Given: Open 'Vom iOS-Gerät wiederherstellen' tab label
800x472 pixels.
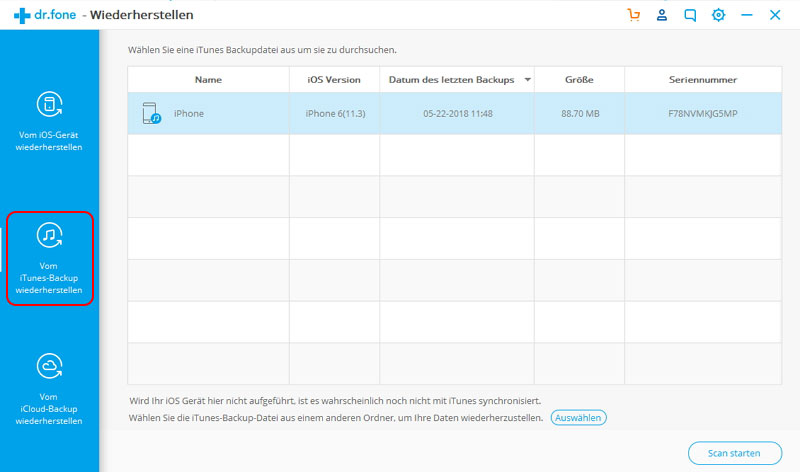Looking at the screenshot, I should click(49, 141).
